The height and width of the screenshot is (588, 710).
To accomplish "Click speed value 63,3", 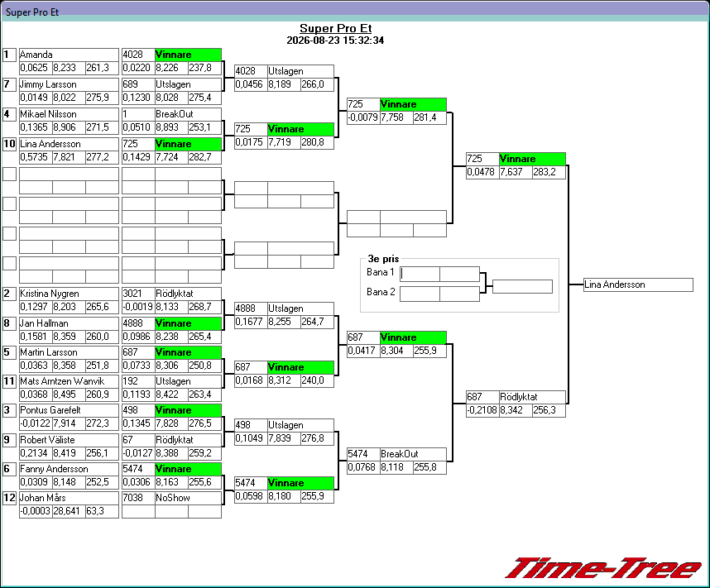I will click(x=102, y=511).
